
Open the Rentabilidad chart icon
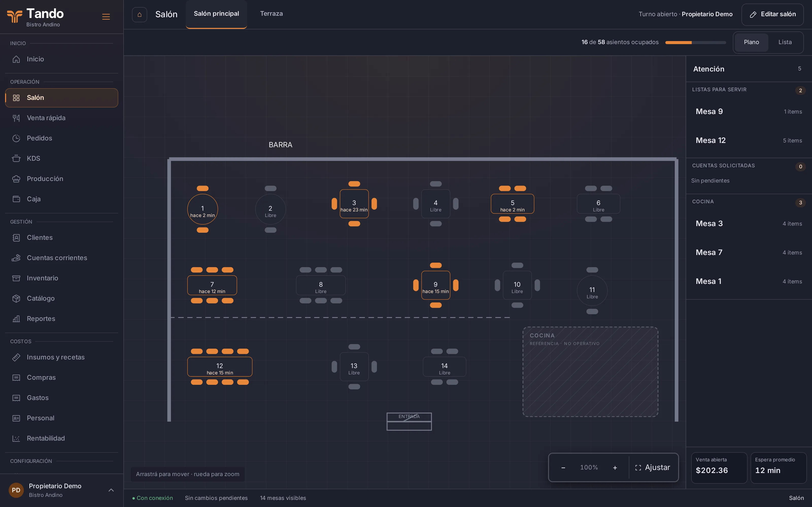(16, 438)
